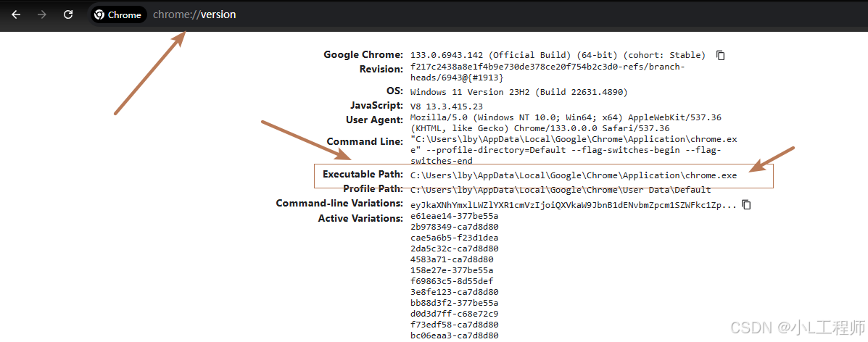This screenshot has width=868, height=342.
Task: Select variation 4583a71-ca7d8d80
Action: coord(452,259)
